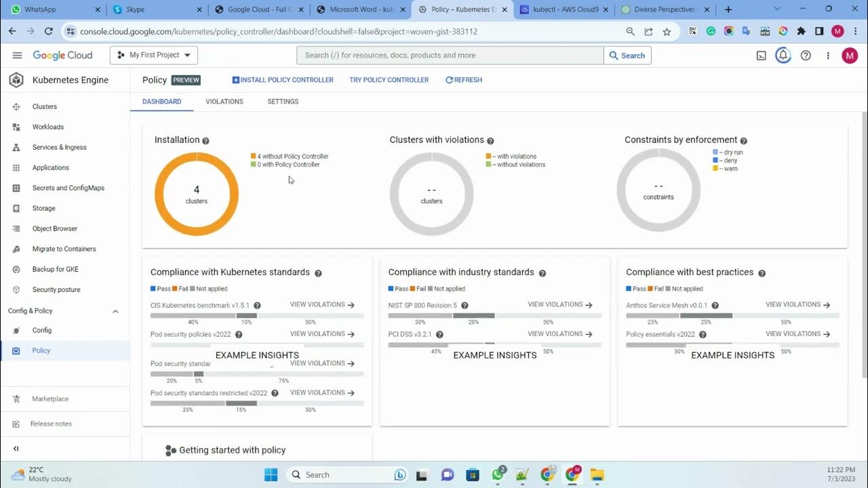Focus the resources and docs search field
868x488 pixels.
pos(450,56)
